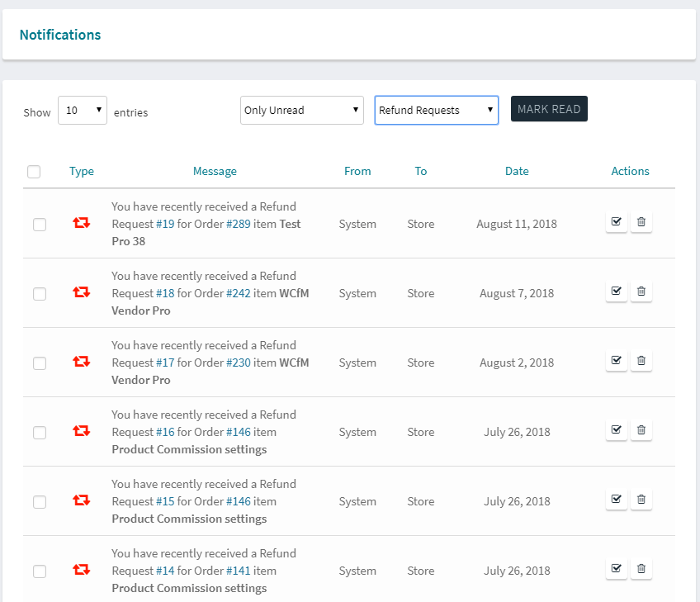Open the entries-per-page dropdown showing 10
The image size is (700, 602).
[x=83, y=111]
